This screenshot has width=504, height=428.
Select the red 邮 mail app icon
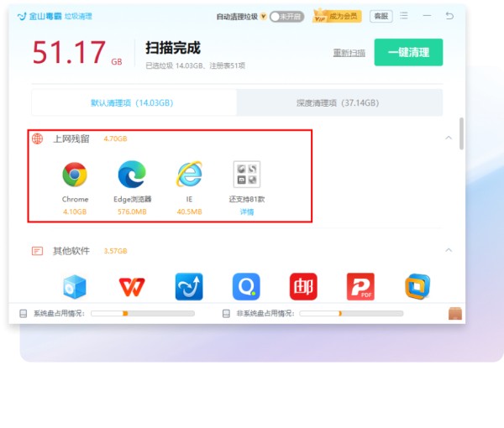303,286
